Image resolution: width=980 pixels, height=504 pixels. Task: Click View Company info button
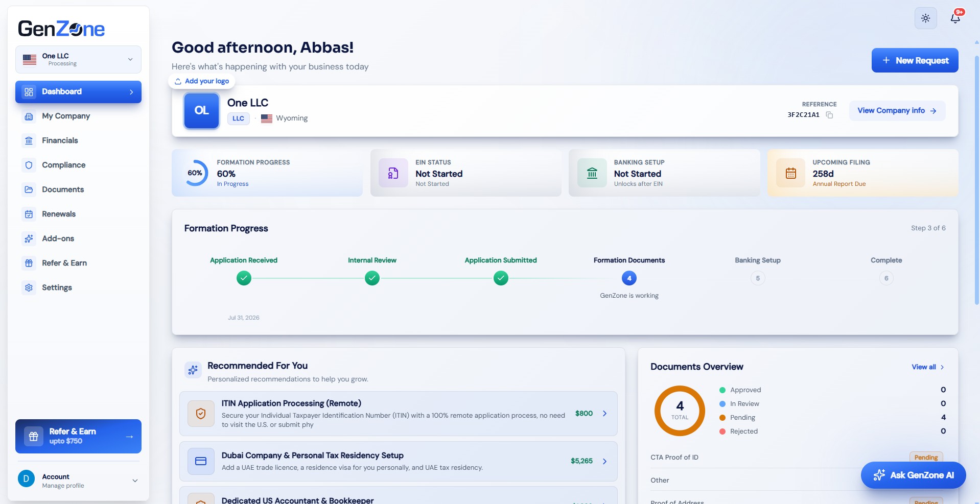tap(897, 111)
